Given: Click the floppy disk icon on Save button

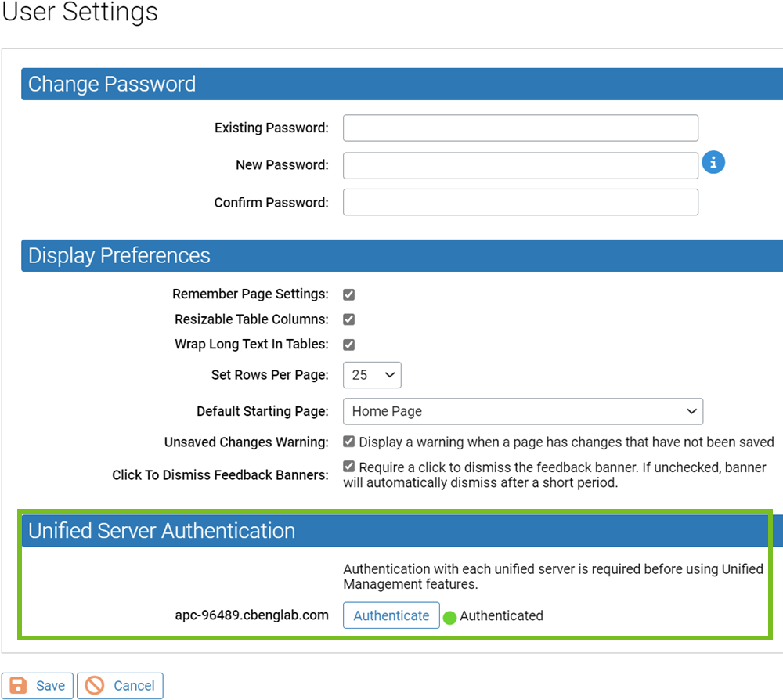Looking at the screenshot, I should tap(17, 685).
